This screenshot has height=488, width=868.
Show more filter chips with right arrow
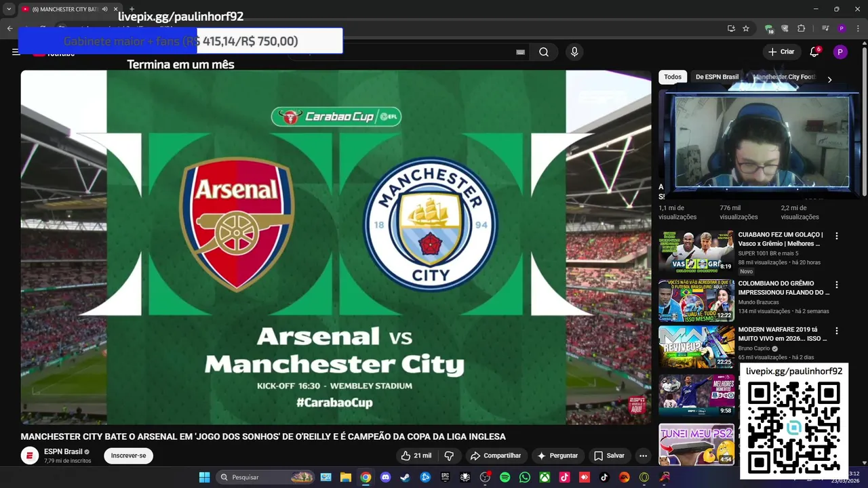coord(829,79)
